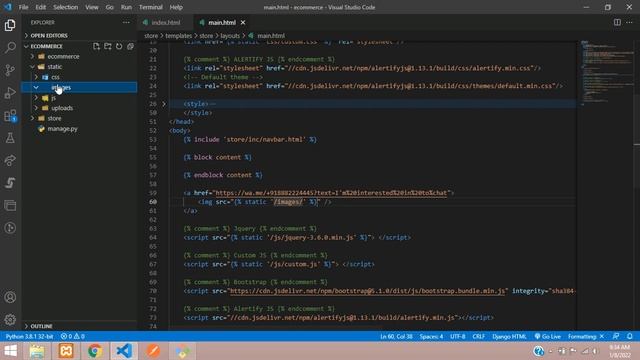
Task: Open editor more actions menu
Action: pos(629,22)
